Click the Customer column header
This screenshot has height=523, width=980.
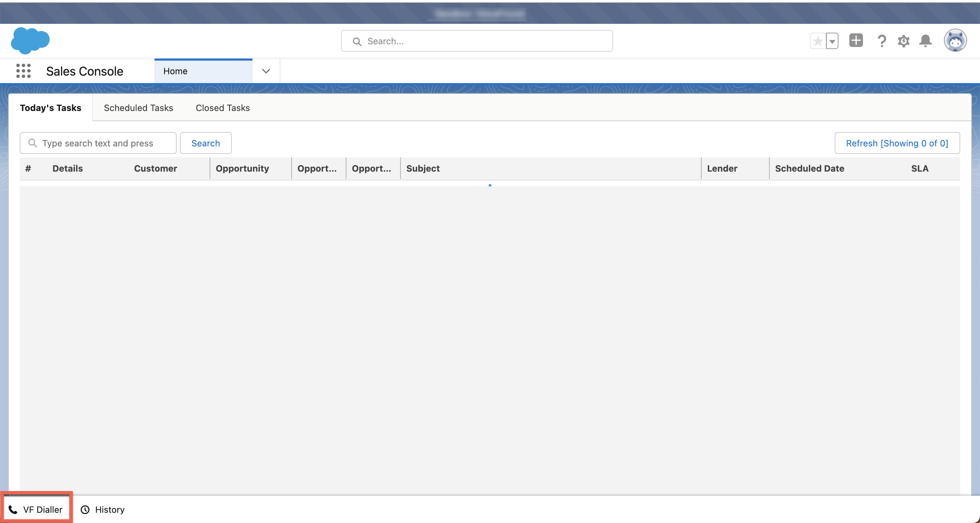155,168
